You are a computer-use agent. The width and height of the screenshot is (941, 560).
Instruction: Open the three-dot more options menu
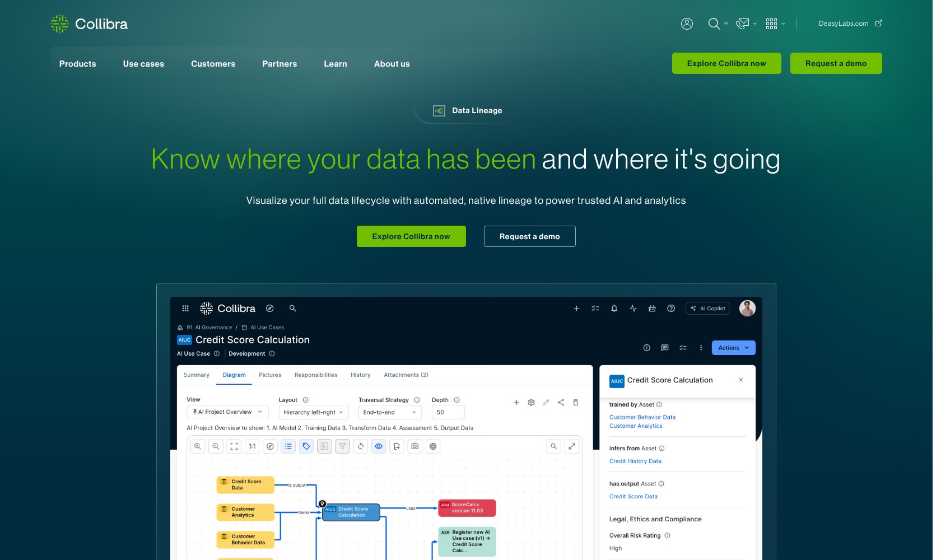(x=701, y=348)
